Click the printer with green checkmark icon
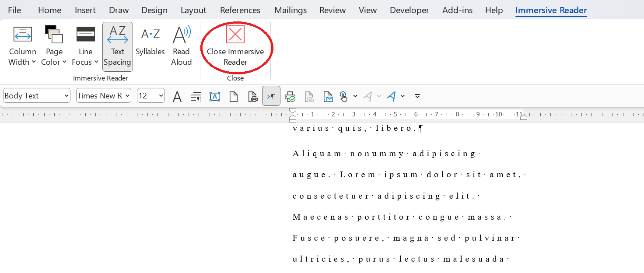 (x=290, y=96)
